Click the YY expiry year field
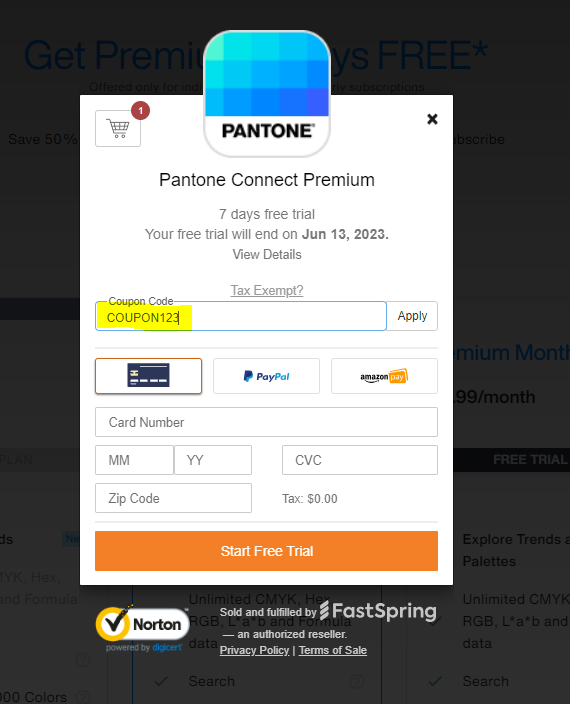The image size is (570, 704). click(x=213, y=460)
